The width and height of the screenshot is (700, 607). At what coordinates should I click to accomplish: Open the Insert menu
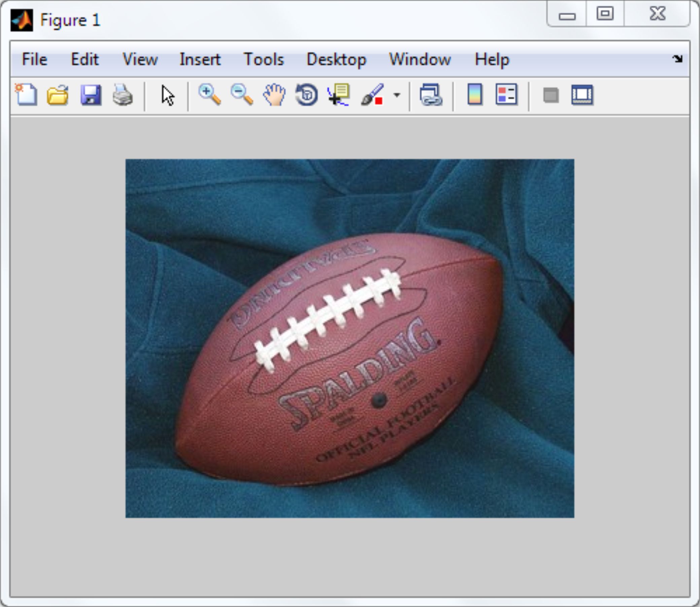tap(200, 60)
